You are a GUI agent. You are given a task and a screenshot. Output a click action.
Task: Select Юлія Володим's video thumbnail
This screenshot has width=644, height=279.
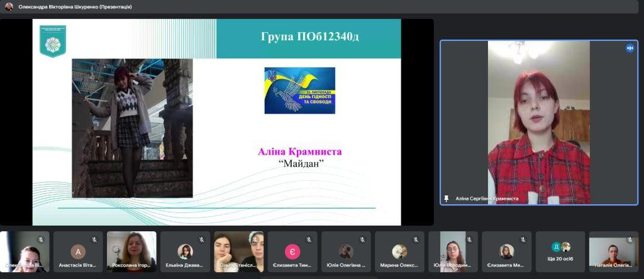click(x=453, y=250)
